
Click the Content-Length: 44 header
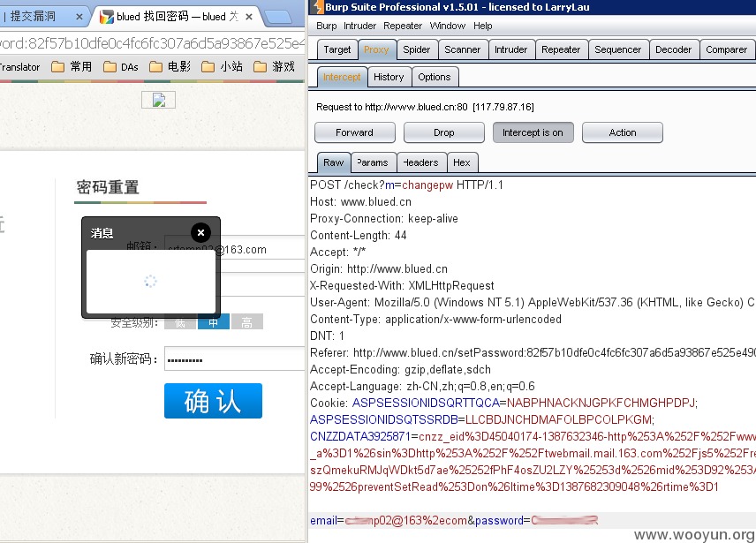pos(359,235)
